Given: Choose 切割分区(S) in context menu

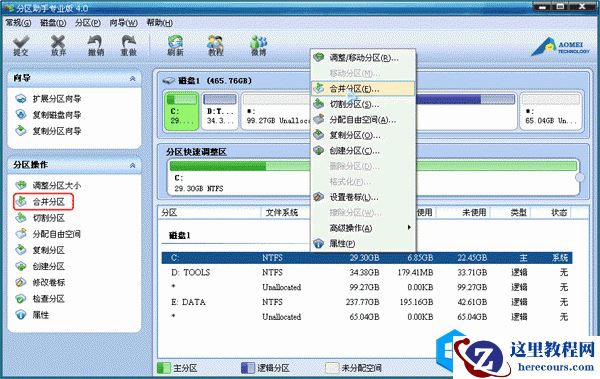Looking at the screenshot, I should [x=363, y=104].
